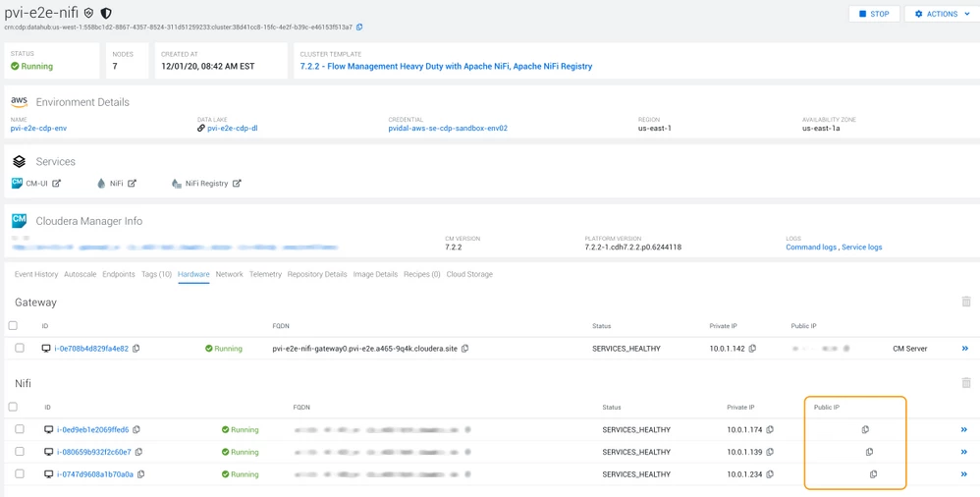Select the Hardware tab

(x=193, y=274)
